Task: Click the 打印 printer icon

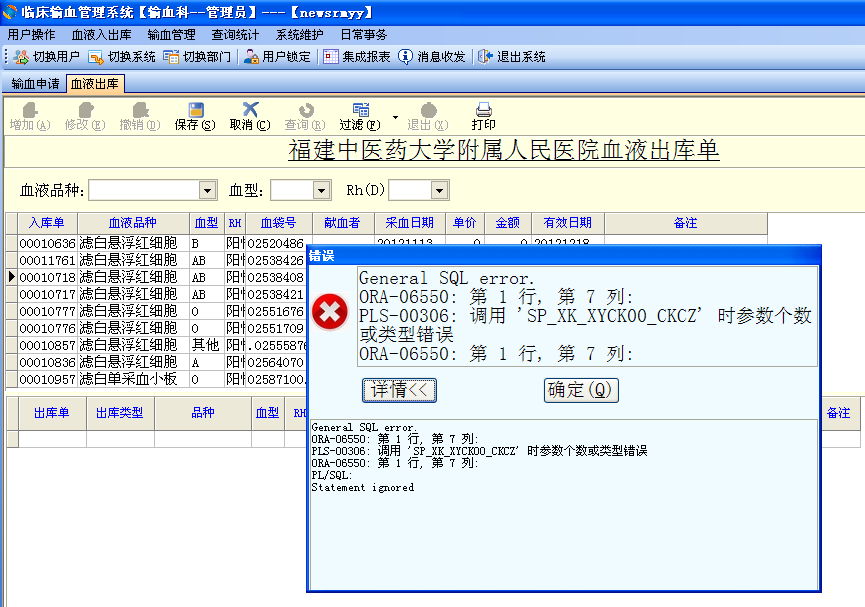Action: (x=483, y=109)
